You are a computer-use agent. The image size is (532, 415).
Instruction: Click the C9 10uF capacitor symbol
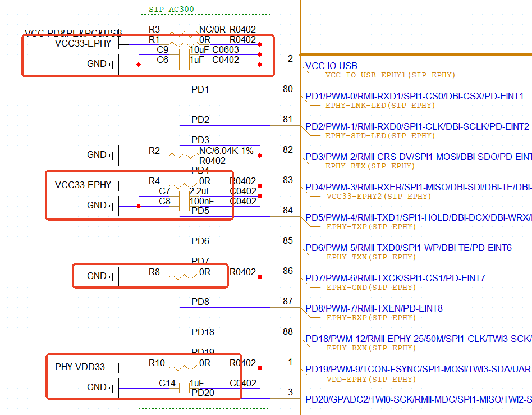184,54
